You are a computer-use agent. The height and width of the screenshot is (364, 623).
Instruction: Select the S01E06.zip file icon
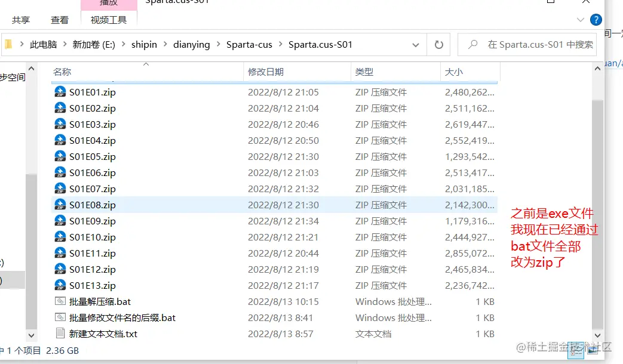[x=60, y=172]
